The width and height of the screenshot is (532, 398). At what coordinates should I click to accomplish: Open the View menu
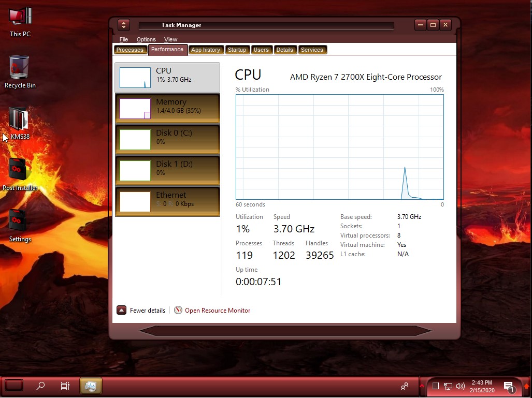tap(170, 39)
